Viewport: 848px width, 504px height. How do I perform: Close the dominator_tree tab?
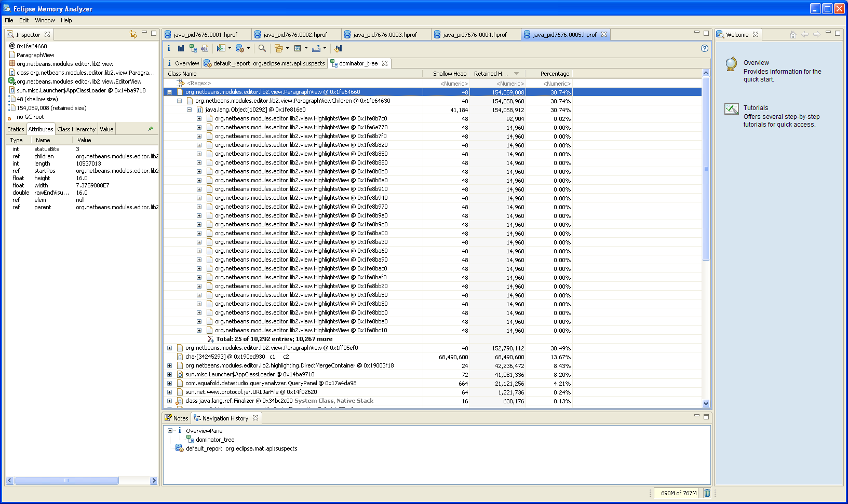click(385, 63)
